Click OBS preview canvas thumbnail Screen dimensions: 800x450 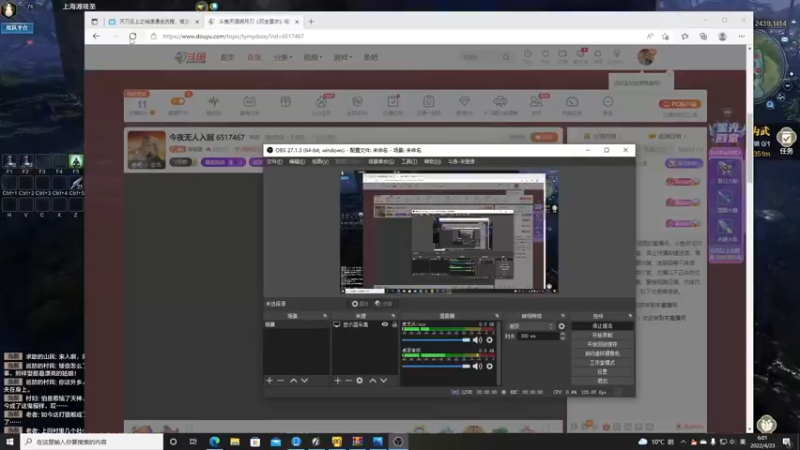pyautogui.click(x=449, y=232)
